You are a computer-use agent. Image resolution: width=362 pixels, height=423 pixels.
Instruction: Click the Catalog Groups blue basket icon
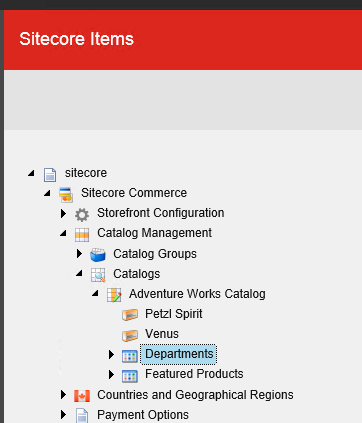tap(98, 255)
